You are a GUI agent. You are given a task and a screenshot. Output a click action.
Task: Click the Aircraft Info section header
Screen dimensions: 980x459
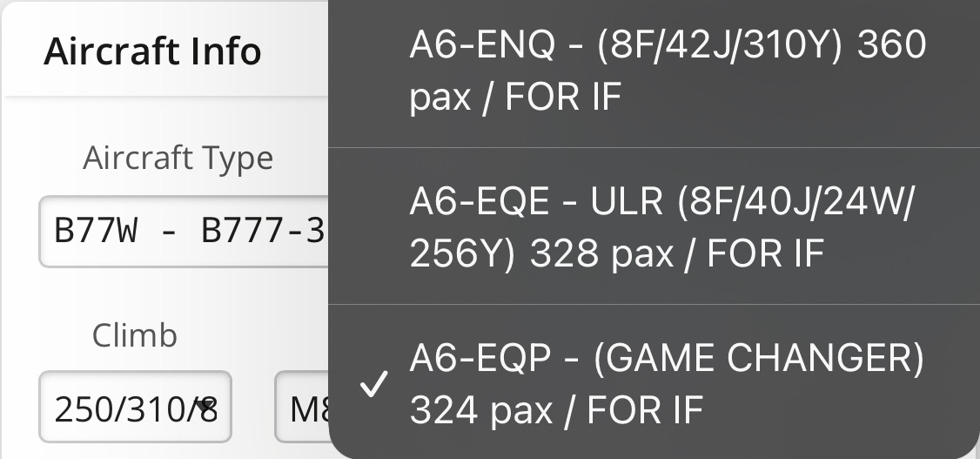[x=152, y=51]
